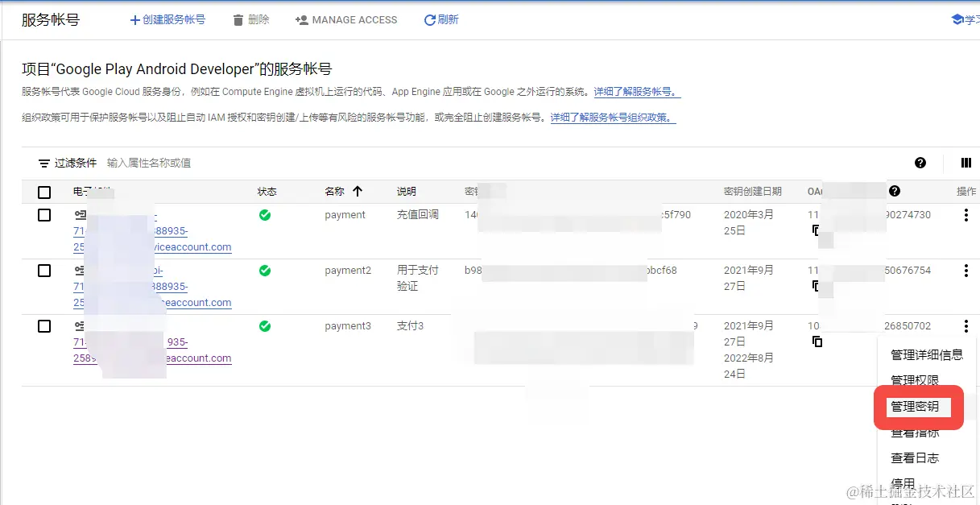Click the description cell 充值回调
This screenshot has width=980, height=505.
click(x=418, y=215)
